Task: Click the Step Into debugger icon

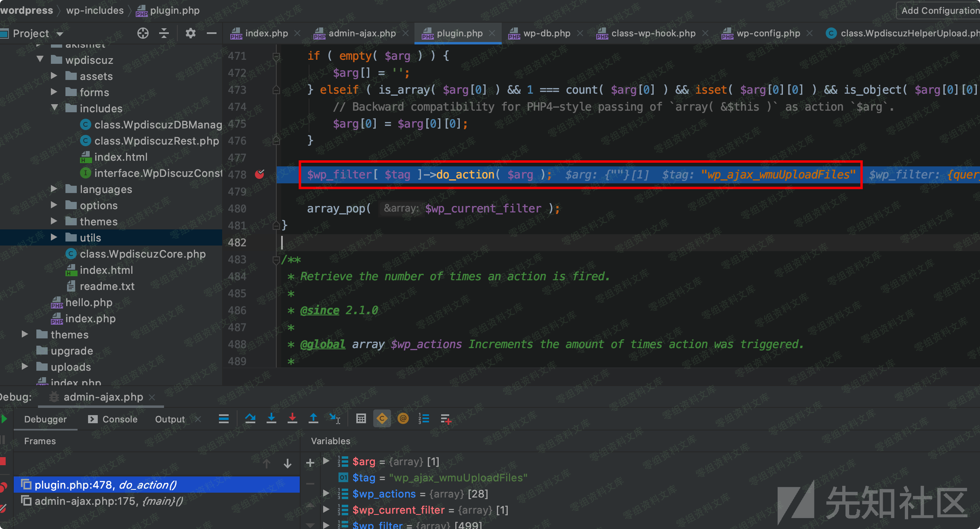Action: [271, 419]
